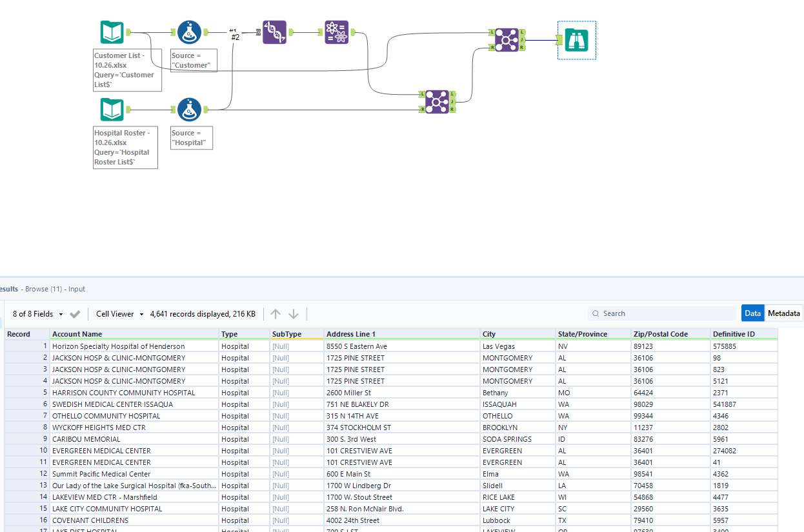The height and width of the screenshot is (532, 804).
Task: Select the Browse tool at the workflow end
Action: [576, 39]
